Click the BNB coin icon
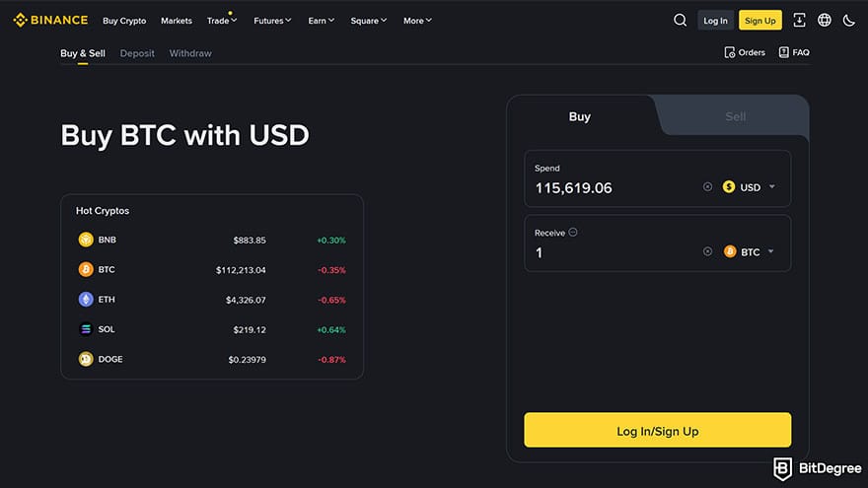 pyautogui.click(x=86, y=240)
